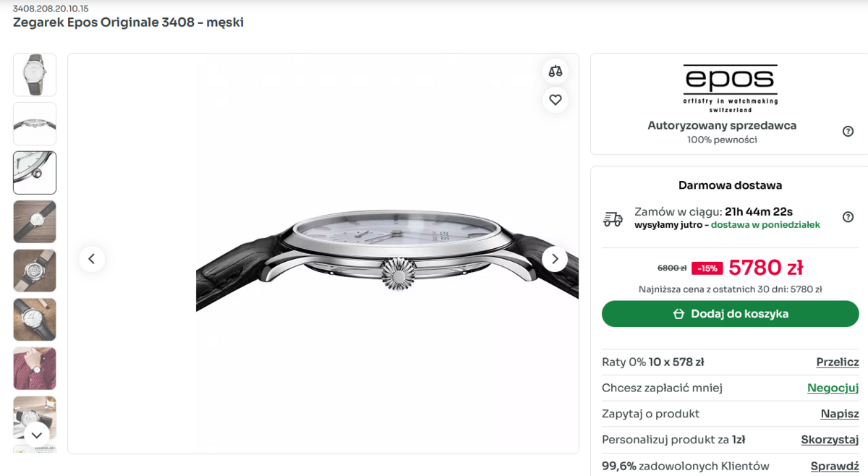Viewport: 868px width, 476px height.
Task: Click Sprawdź customer satisfaction link
Action: (834, 466)
